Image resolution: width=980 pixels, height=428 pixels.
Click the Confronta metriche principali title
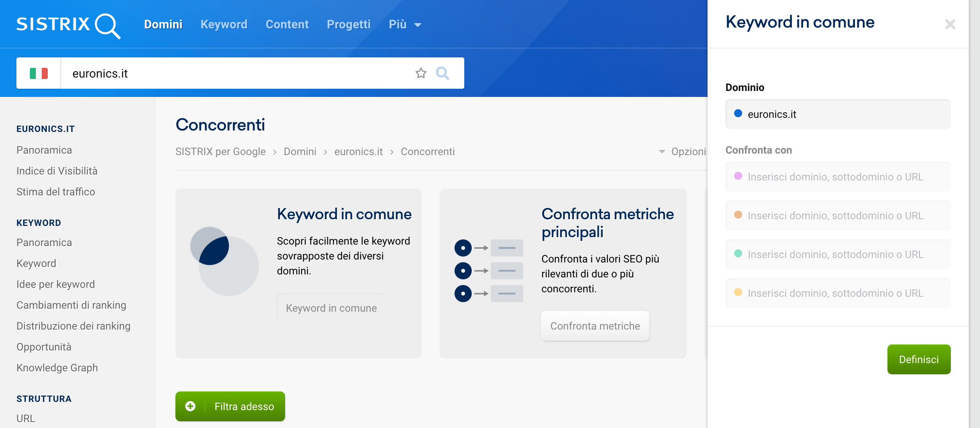click(x=608, y=223)
